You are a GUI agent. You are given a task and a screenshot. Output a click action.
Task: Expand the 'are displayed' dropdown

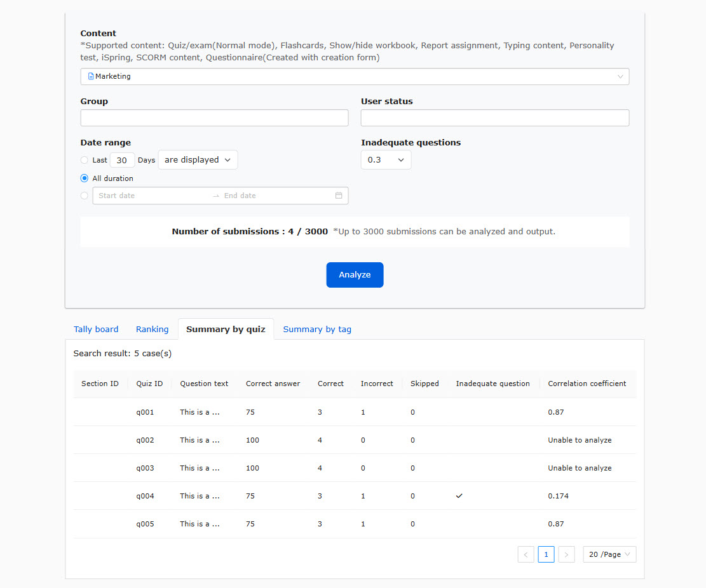pyautogui.click(x=198, y=160)
